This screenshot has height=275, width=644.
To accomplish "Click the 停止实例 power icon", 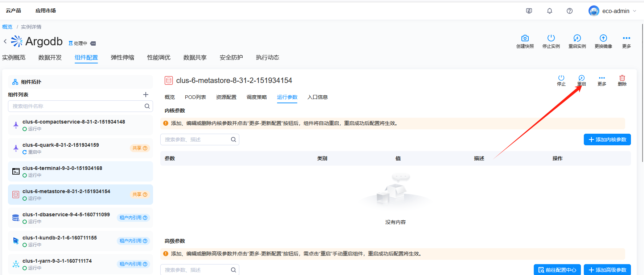I will tap(551, 38).
